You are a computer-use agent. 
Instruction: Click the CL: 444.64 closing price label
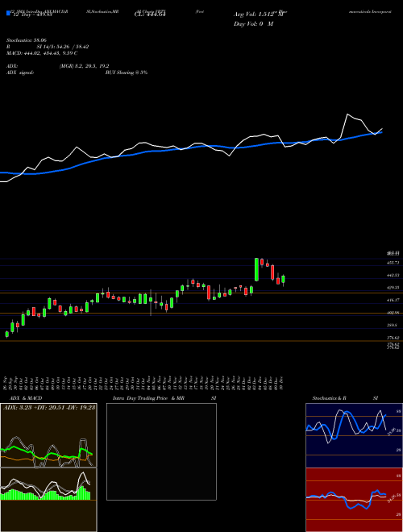[150, 15]
